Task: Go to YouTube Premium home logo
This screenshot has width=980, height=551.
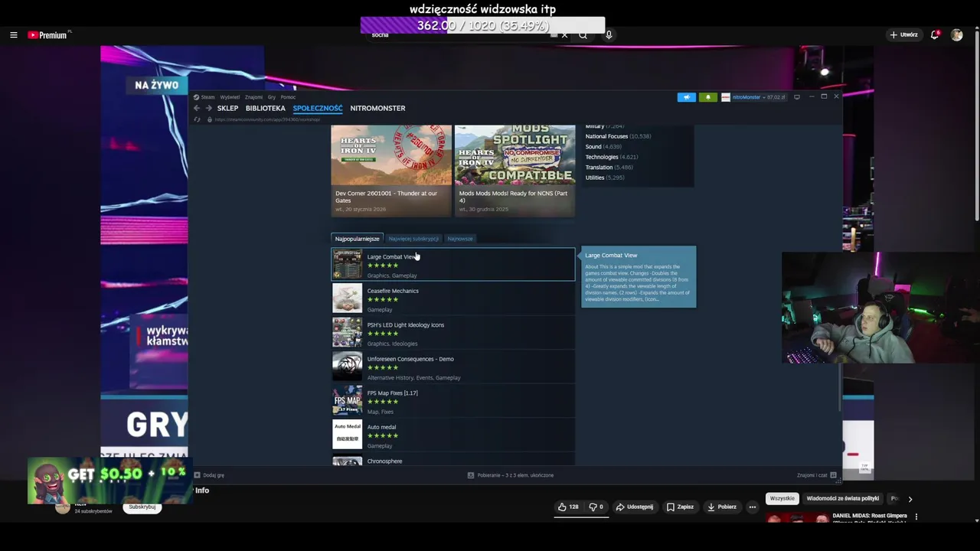Action: 49,35
